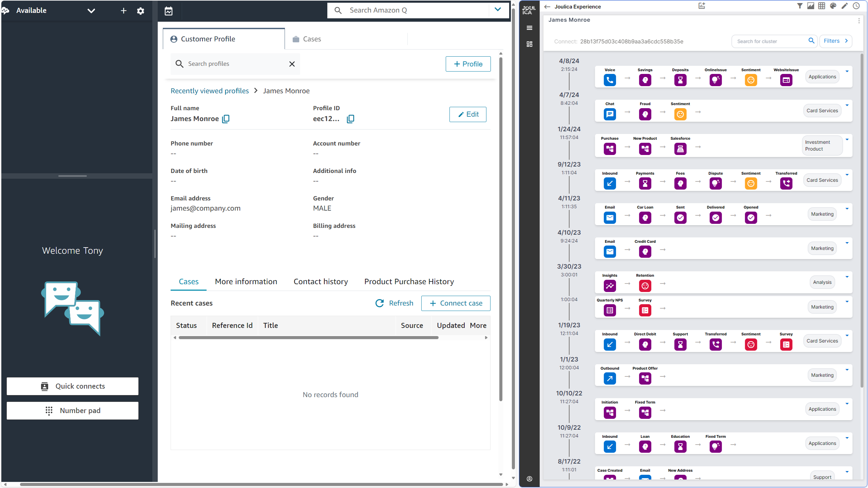This screenshot has height=488, width=868.
Task: Open the agent status Available dropdown
Action: (91, 11)
